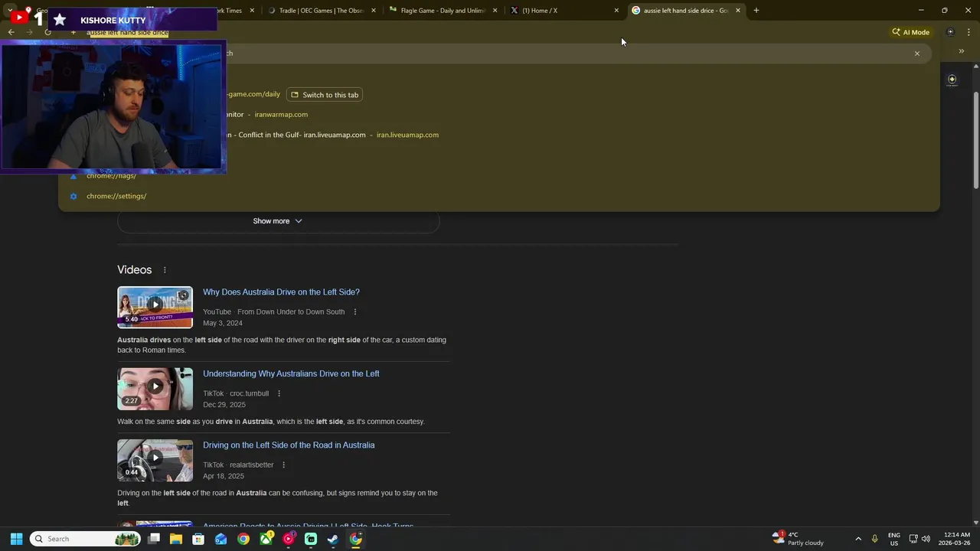Play the Why Does Australia Drive video thumbnail
980x551 pixels.
coord(155,307)
